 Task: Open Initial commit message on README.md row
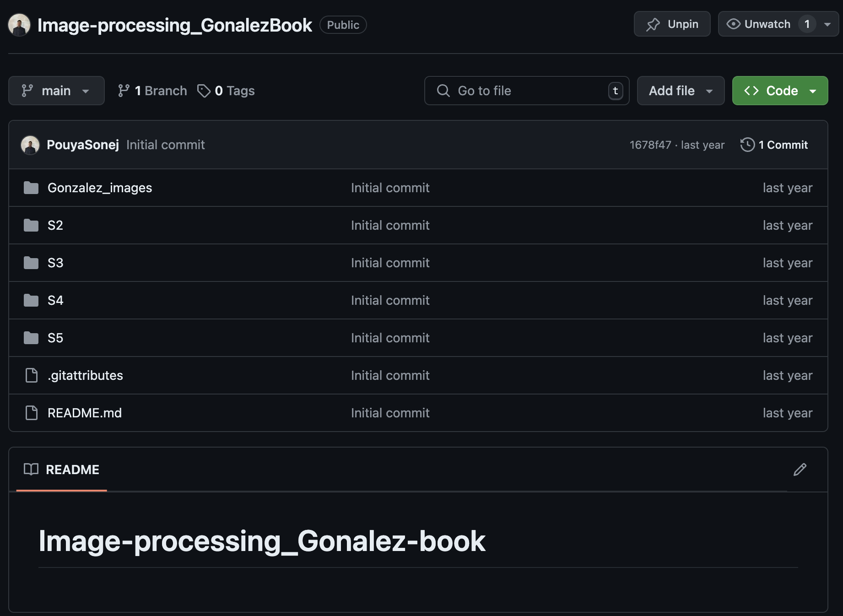click(x=390, y=413)
